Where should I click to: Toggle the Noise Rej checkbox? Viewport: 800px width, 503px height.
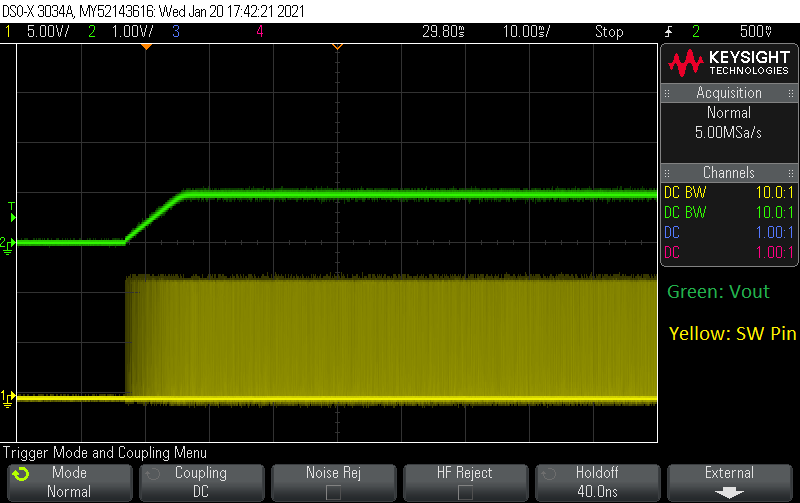[333, 492]
